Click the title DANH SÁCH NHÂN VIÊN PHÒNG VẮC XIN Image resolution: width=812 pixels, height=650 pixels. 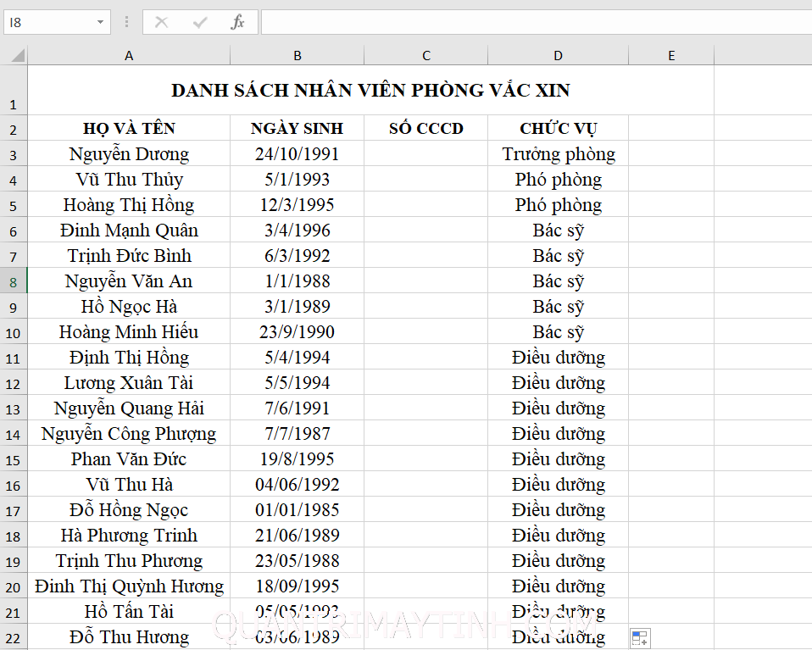coord(370,90)
